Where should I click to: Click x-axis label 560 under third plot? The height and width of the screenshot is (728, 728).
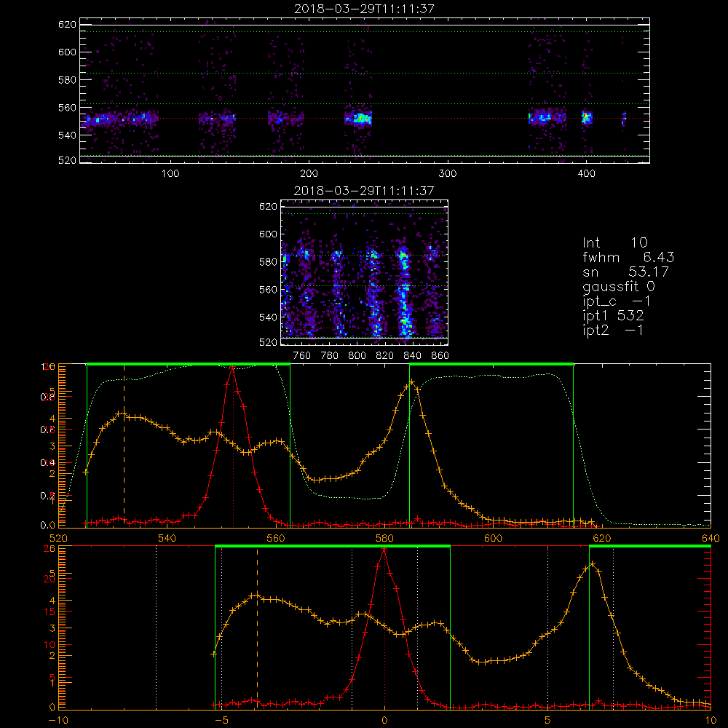[x=276, y=538]
